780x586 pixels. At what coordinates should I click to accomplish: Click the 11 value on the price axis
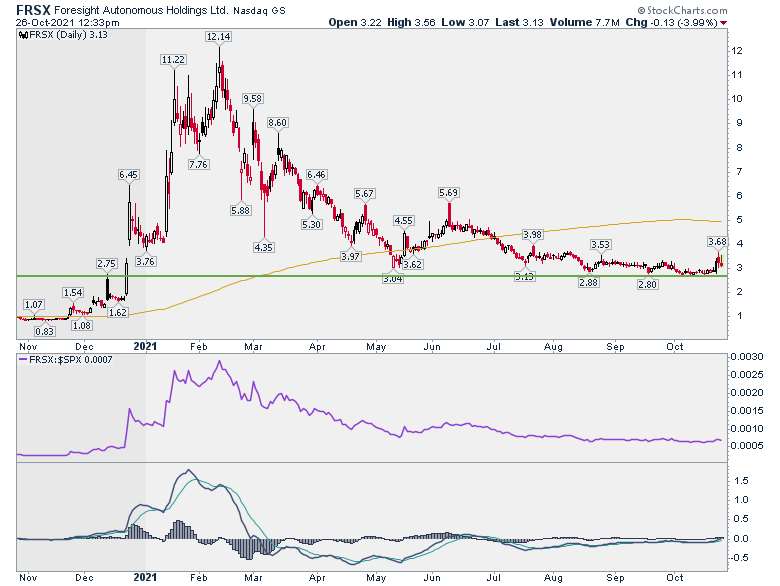[x=737, y=75]
